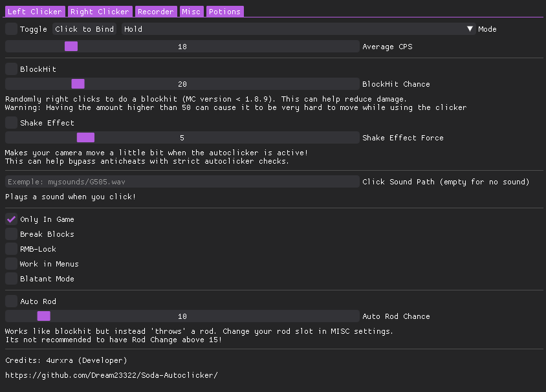Click the Auto Rod Chance slider

(x=182, y=316)
